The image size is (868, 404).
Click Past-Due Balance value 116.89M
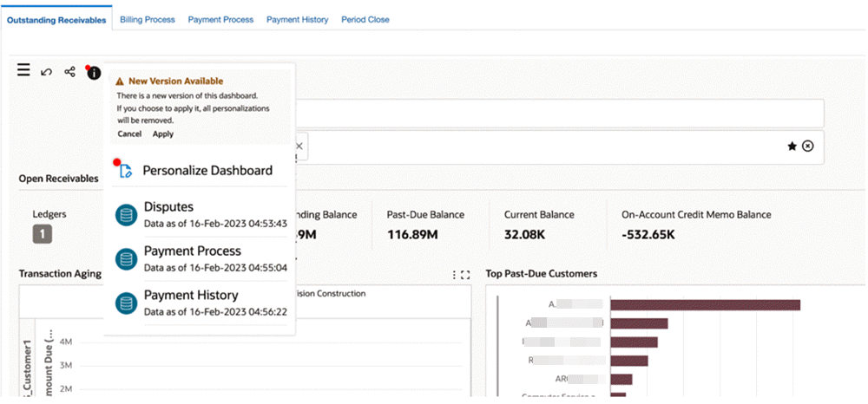point(413,235)
